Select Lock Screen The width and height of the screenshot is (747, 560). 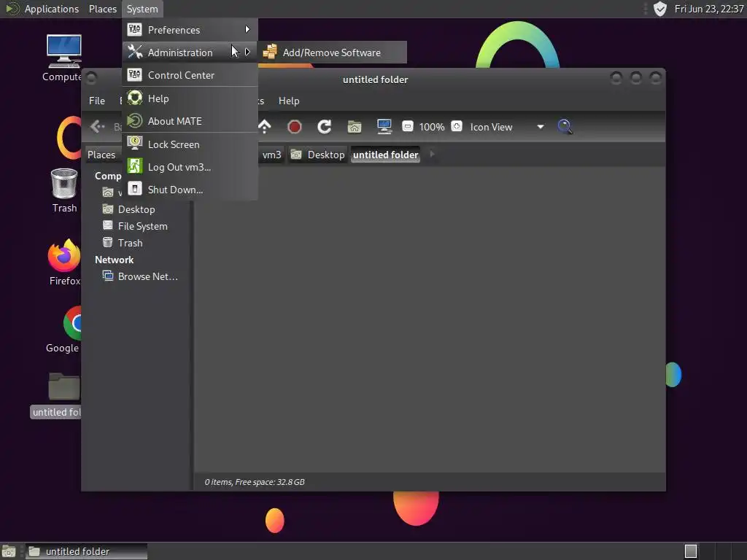[190, 144]
